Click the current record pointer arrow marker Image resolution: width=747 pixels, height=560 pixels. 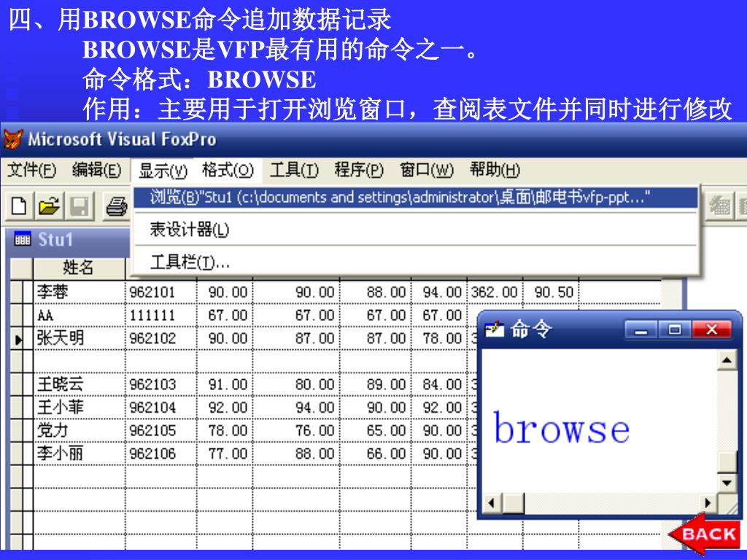click(x=18, y=340)
